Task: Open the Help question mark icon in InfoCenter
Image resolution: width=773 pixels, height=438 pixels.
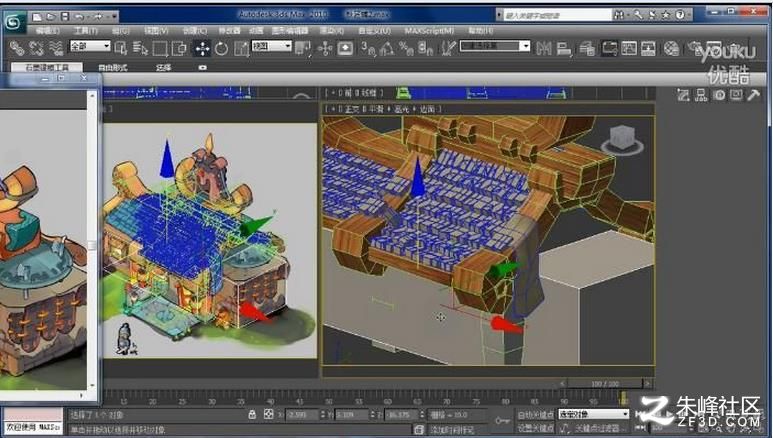Action: (x=680, y=15)
